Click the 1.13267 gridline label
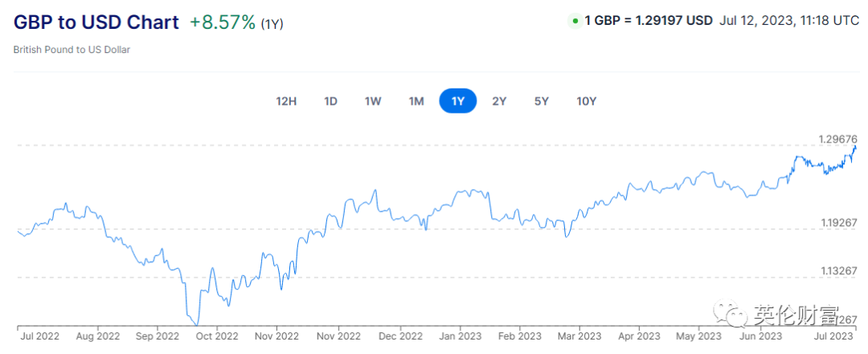This screenshot has width=868, height=354. click(x=838, y=271)
